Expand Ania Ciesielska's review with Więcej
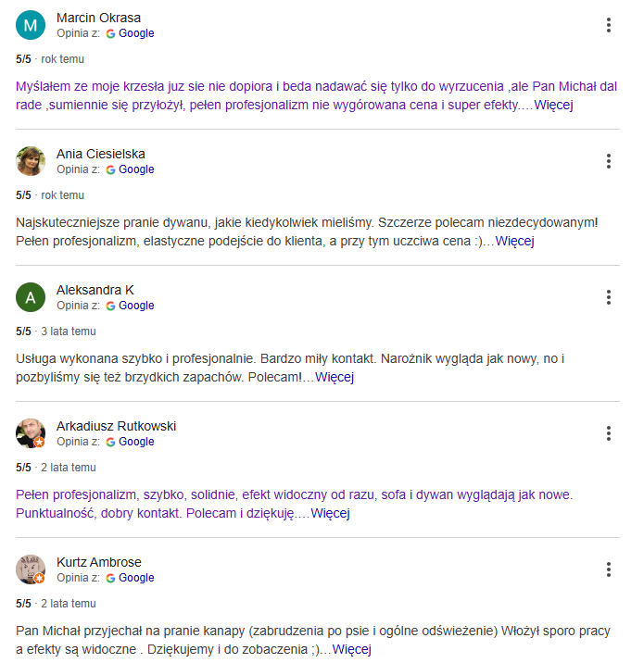The width and height of the screenshot is (644, 663). (514, 241)
